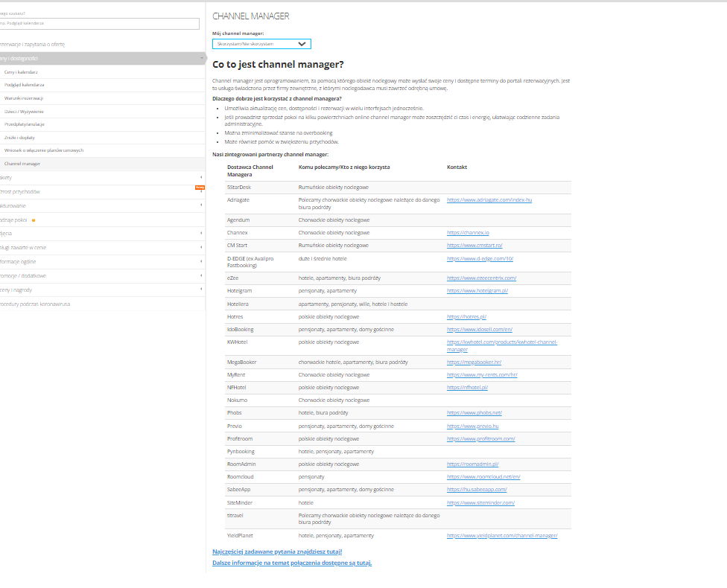Viewport: 727px width, 588px height.
Task: Expand the Fakturowanie section arrow
Action: 201,205
